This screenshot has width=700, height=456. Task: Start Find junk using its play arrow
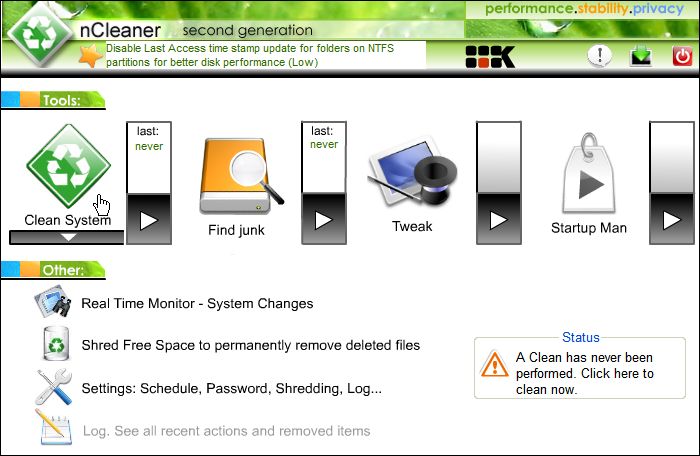click(x=324, y=220)
